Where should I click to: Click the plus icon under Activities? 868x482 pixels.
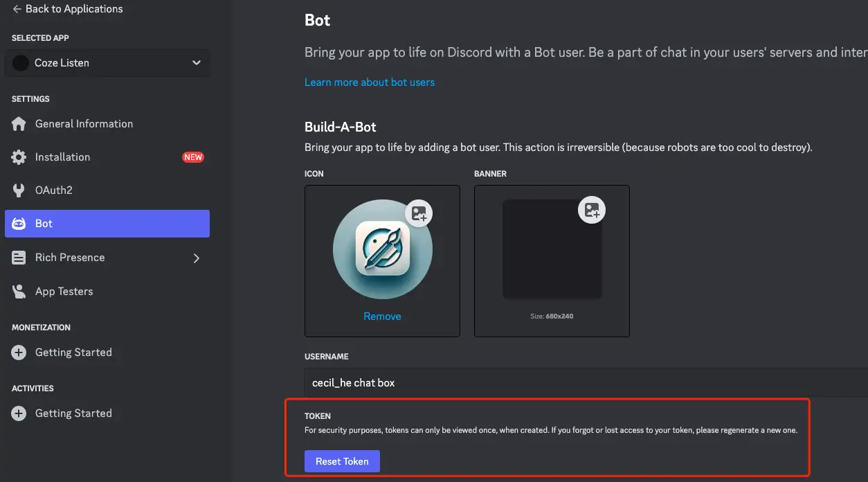coord(19,413)
